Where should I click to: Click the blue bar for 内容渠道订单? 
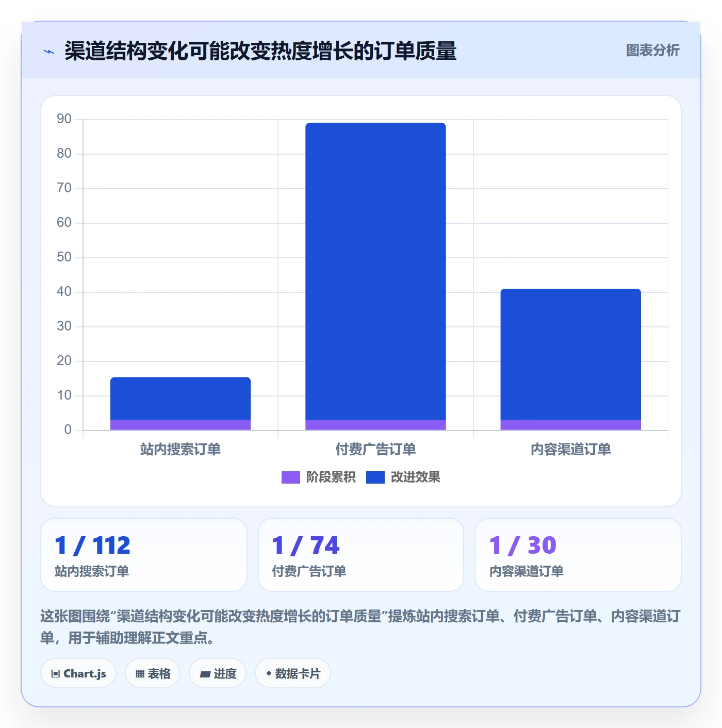coord(570,354)
